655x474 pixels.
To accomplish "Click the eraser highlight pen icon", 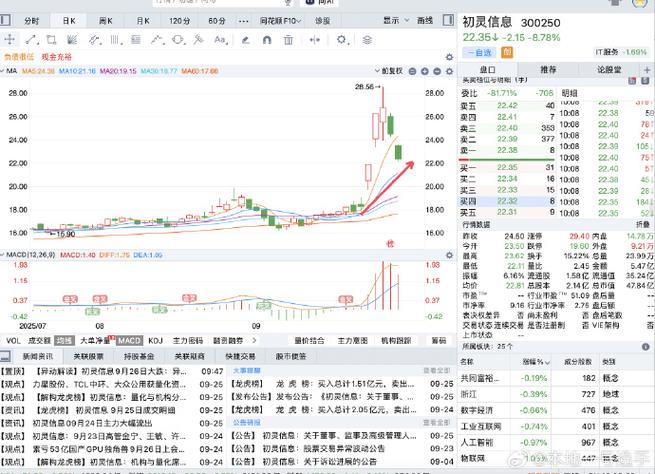I will point(246,40).
